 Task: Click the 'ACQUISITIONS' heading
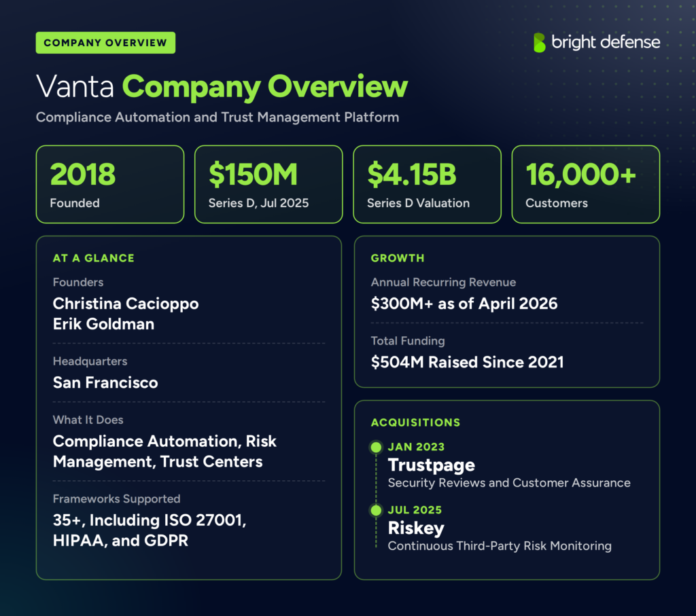[x=415, y=422]
